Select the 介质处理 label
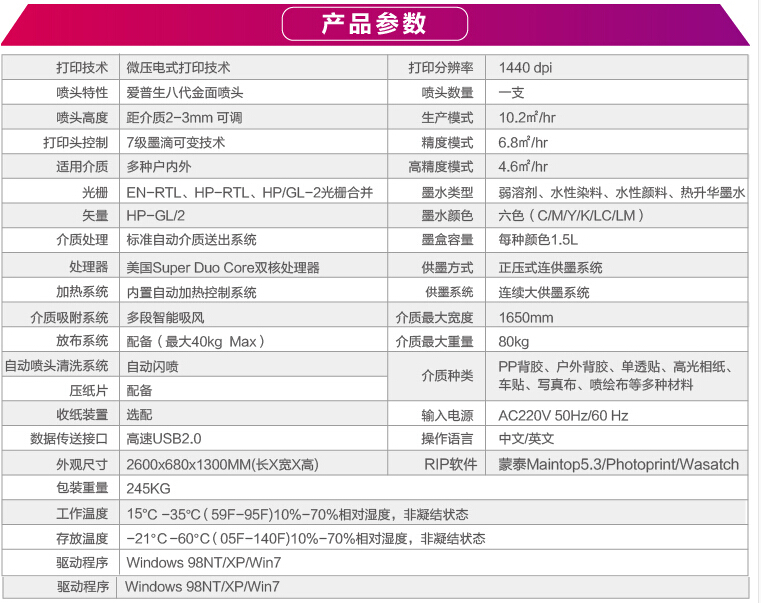The width and height of the screenshot is (761, 603). 82,239
